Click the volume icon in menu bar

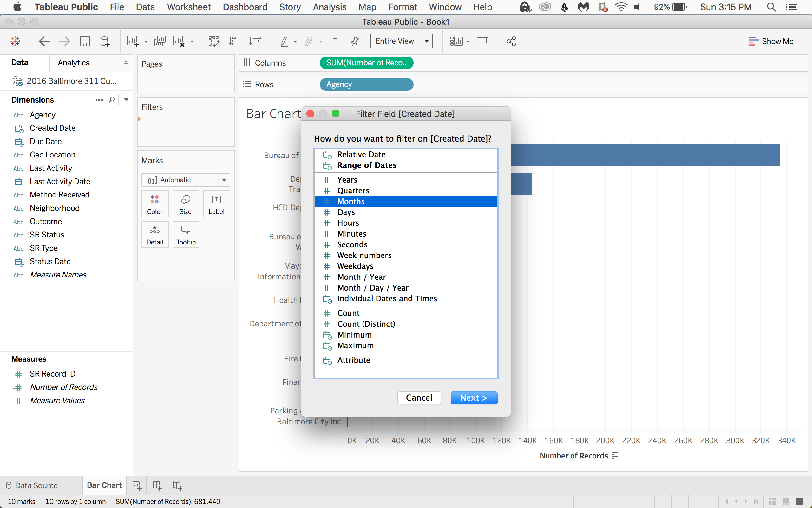[x=637, y=7]
